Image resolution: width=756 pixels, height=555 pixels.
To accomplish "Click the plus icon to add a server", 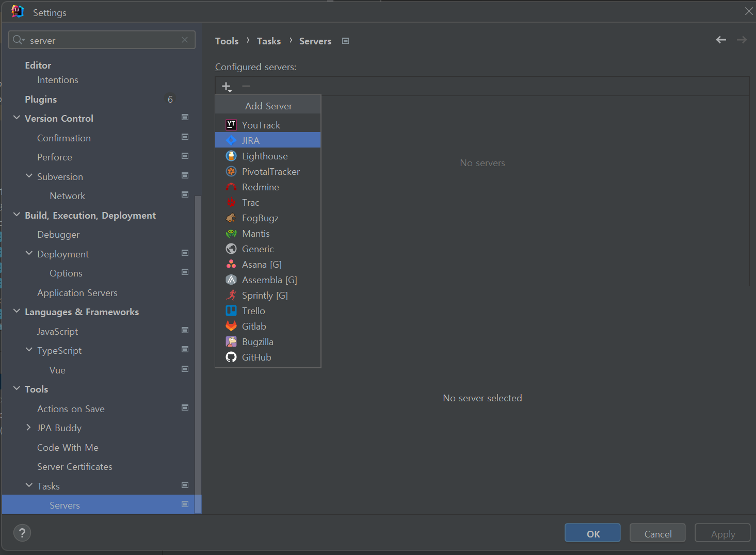I will click(227, 87).
